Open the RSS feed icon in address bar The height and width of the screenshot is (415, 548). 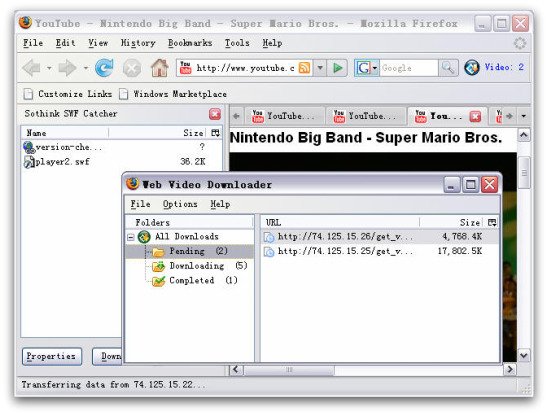(304, 68)
